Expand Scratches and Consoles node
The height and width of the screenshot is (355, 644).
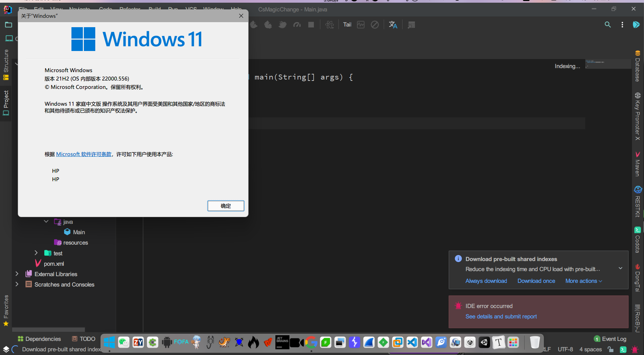17,284
